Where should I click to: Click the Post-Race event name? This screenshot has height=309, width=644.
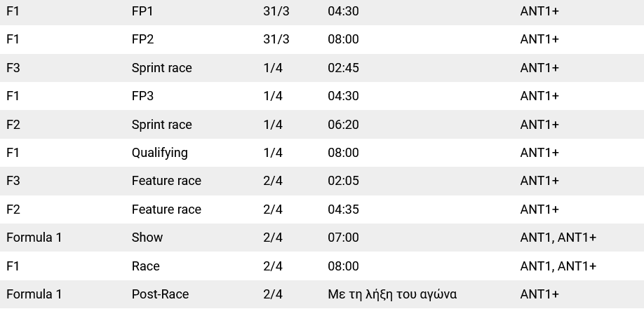tap(160, 294)
